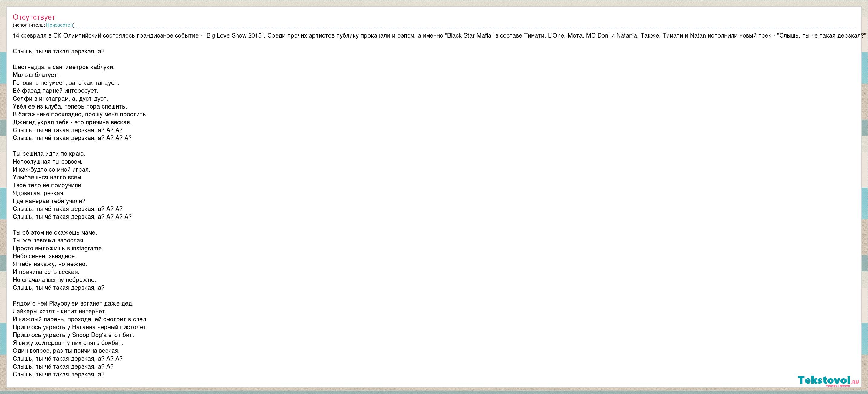Screen dimensions: 868x394
Task: Click the line Где манерам тебя учили
Action: (x=49, y=201)
